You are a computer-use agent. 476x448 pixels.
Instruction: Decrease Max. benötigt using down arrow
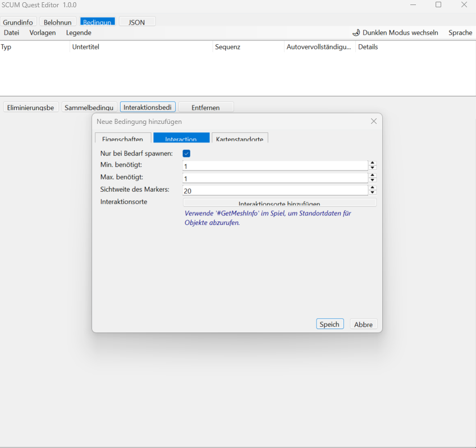372,181
